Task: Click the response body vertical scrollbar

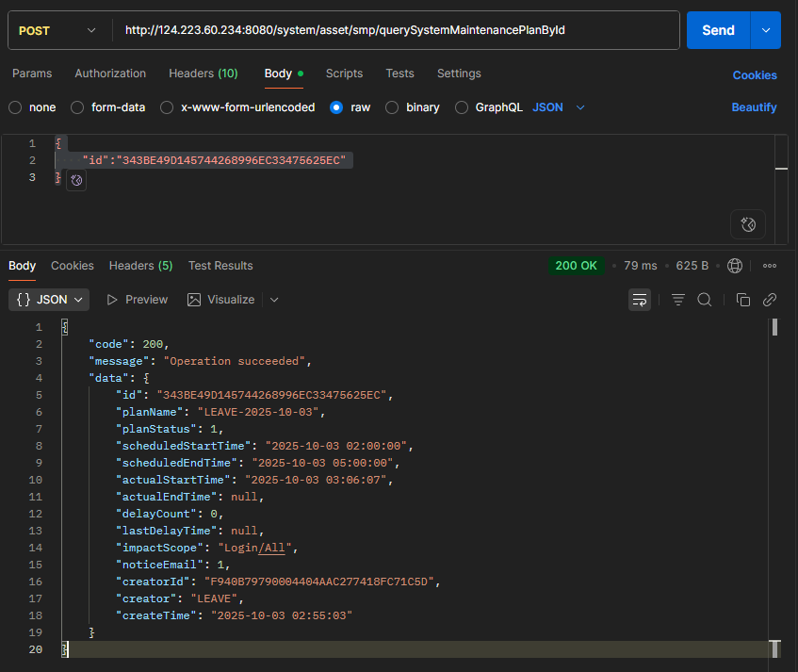Action: click(x=774, y=327)
